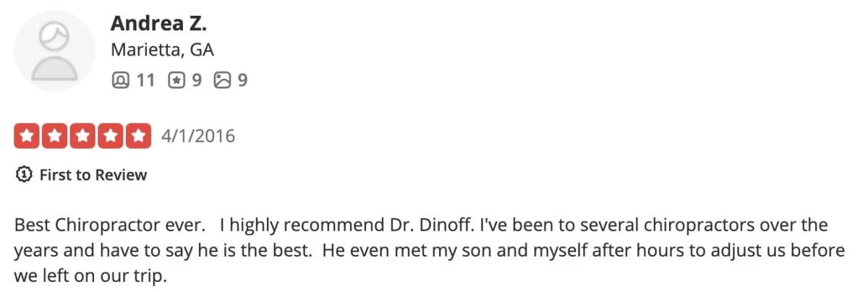Click the friends count number 11
The height and width of the screenshot is (292, 868).
145,80
